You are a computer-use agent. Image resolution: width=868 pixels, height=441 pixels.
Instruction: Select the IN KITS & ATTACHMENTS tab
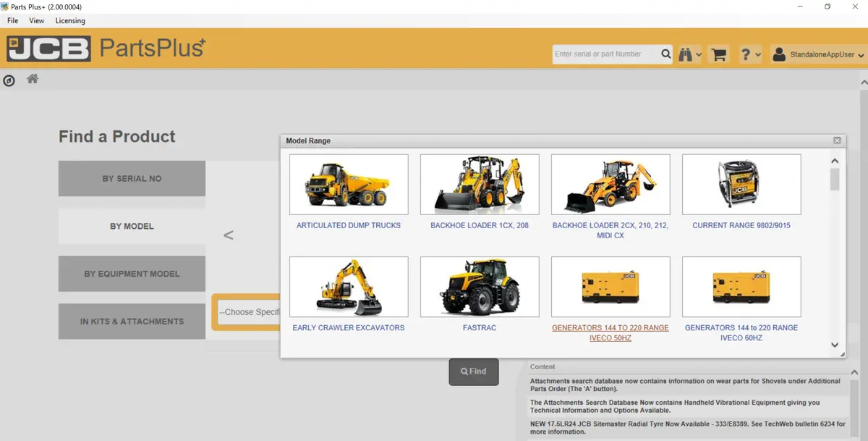132,322
